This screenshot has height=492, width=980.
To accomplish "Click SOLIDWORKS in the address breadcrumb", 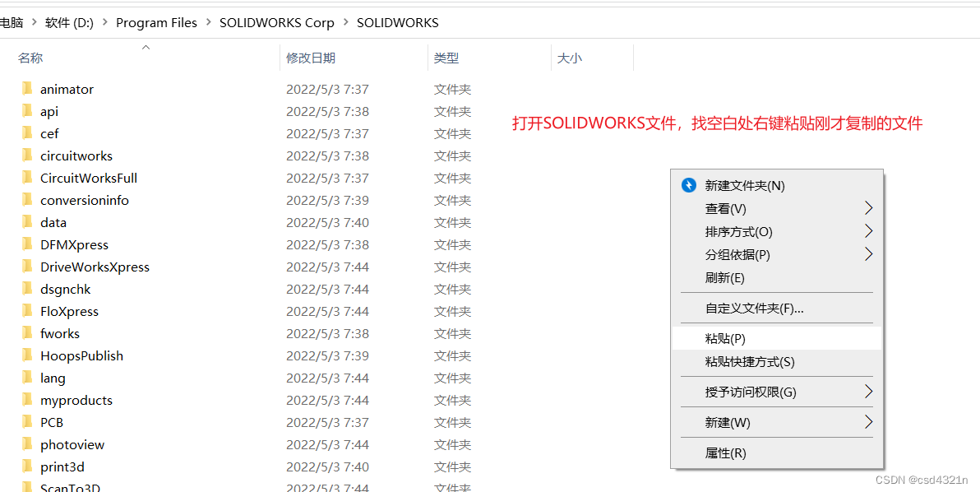I will (x=397, y=23).
